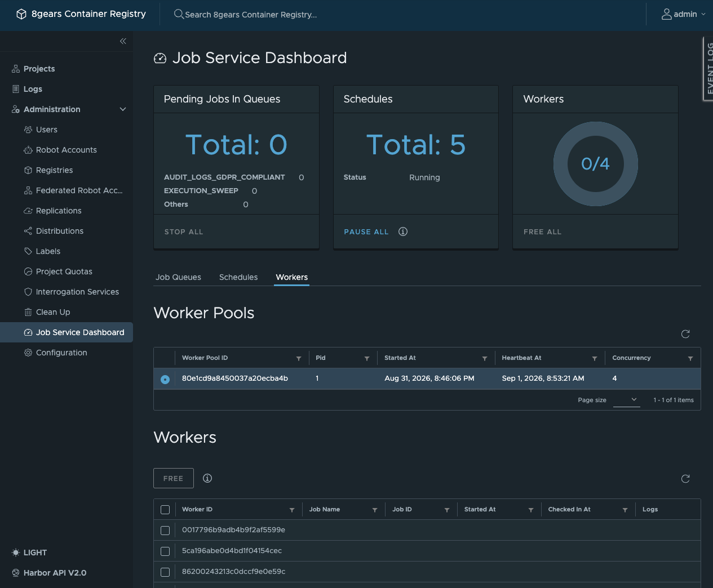Filter the pools Started At column

coord(485,358)
